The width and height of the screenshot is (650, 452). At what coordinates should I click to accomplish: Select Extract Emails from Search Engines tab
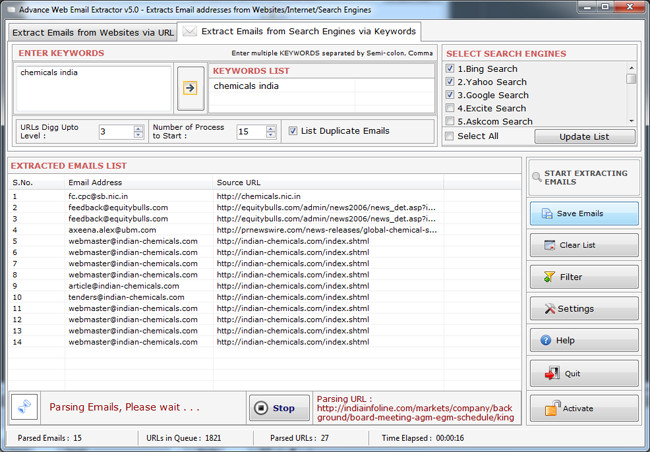(x=299, y=32)
